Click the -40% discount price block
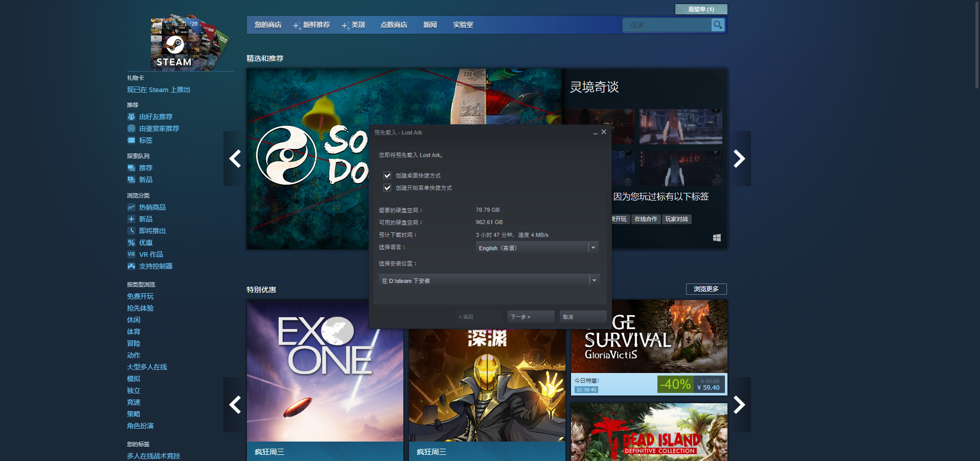980x461 pixels. (x=691, y=384)
